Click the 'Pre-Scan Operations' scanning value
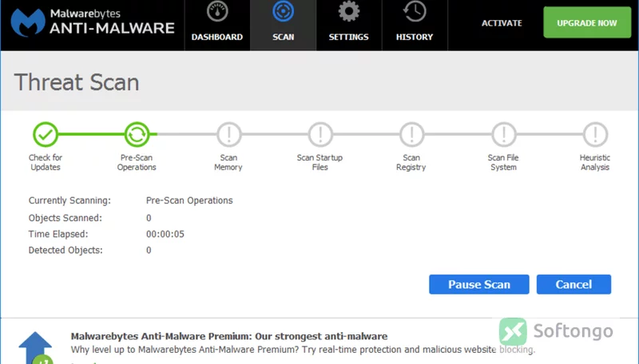The image size is (639, 364). pos(189,200)
